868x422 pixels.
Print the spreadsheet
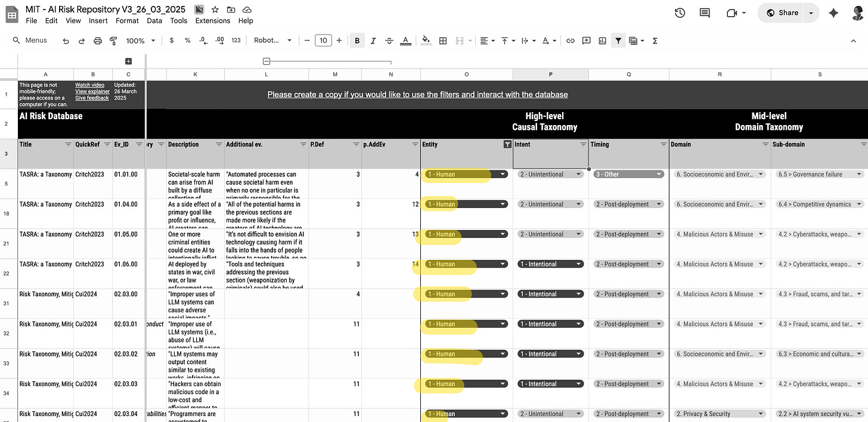pos(98,41)
